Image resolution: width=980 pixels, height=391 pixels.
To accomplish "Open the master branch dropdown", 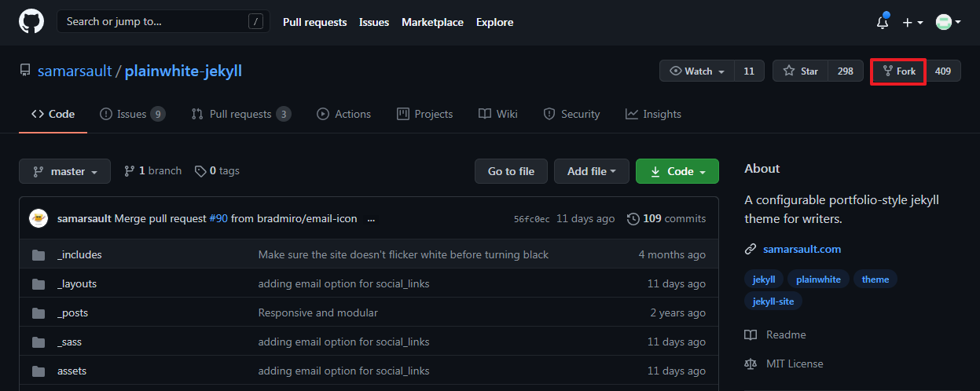I will coord(65,171).
